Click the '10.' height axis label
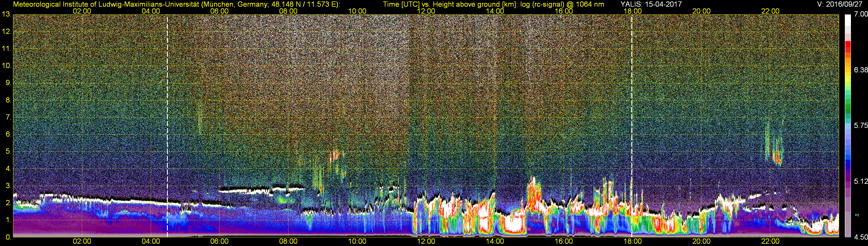The width and height of the screenshot is (868, 246). (x=7, y=66)
